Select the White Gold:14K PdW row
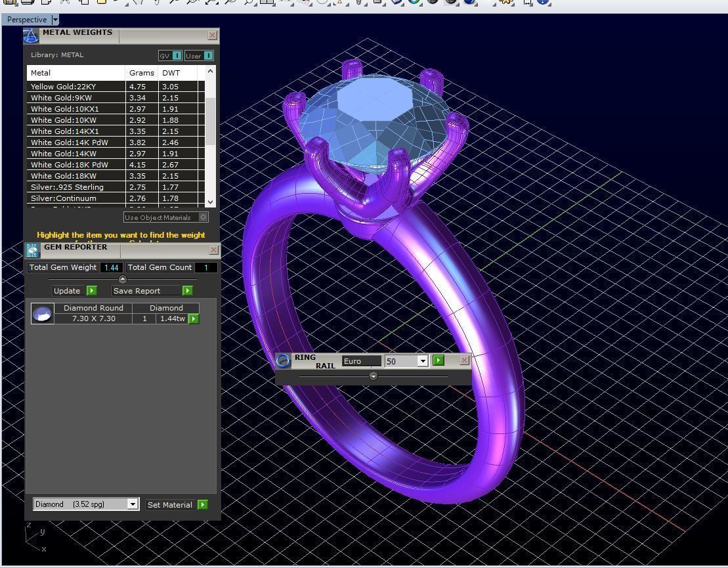728x568 pixels. (116, 142)
